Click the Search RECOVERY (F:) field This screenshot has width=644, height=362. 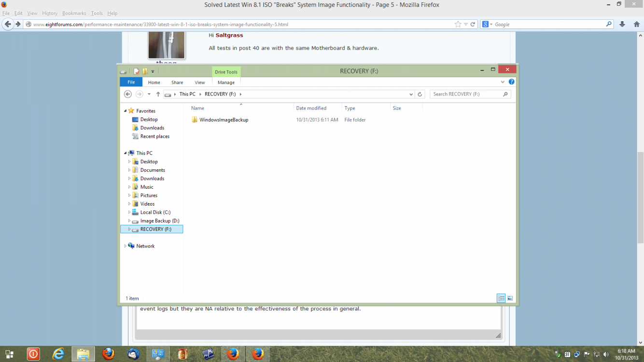point(466,94)
